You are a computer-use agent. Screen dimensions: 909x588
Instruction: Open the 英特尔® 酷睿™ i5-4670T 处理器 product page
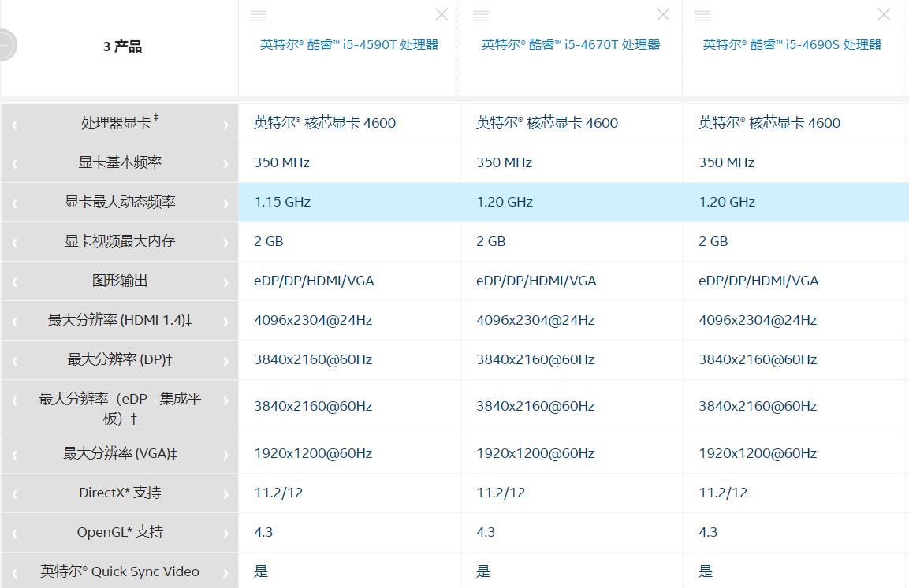point(571,44)
